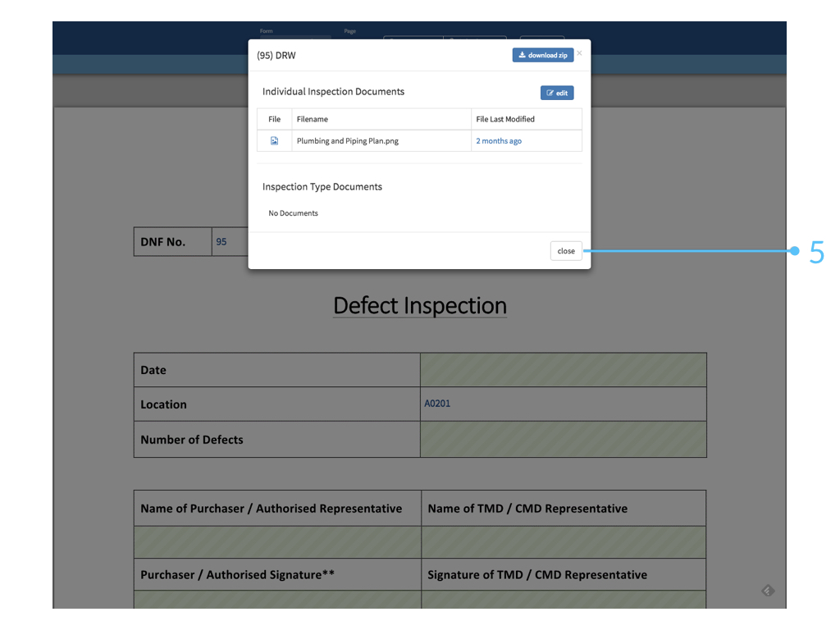
Task: Select the Plumbing and Piping Plan.png filename
Action: click(348, 141)
